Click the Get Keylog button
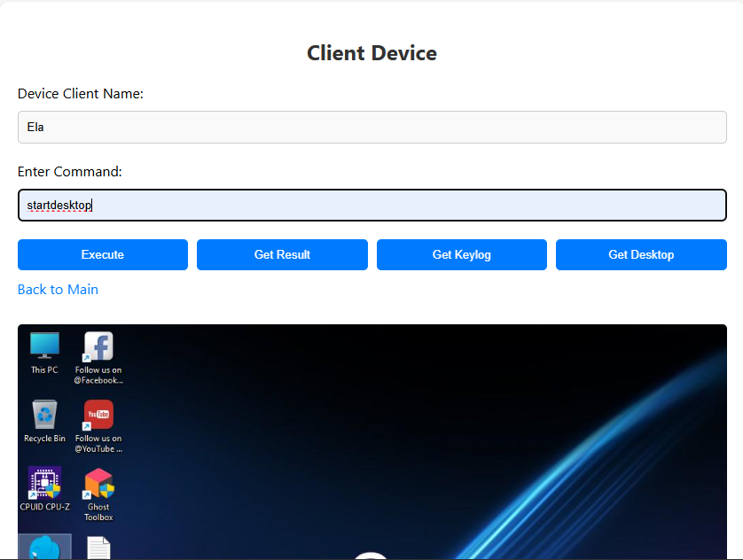743x560 pixels. tap(462, 254)
